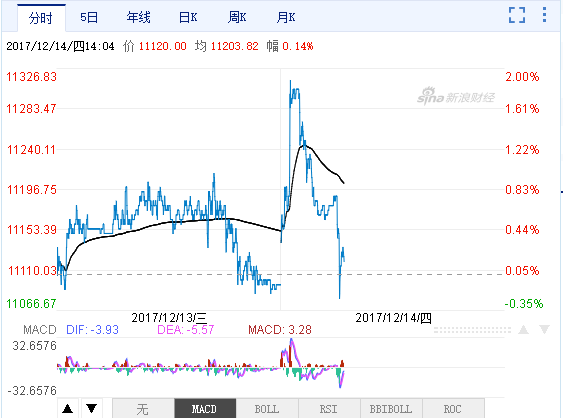Screen dimensions: 563x418
Task: Switch to the 分时 tab
Action: (x=41, y=18)
